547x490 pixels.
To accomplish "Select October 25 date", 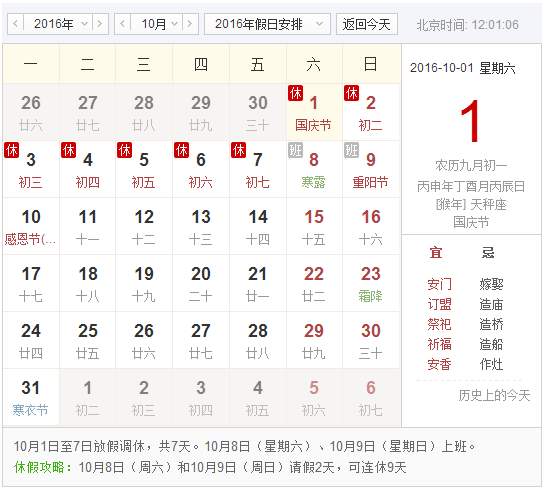I will point(88,340).
